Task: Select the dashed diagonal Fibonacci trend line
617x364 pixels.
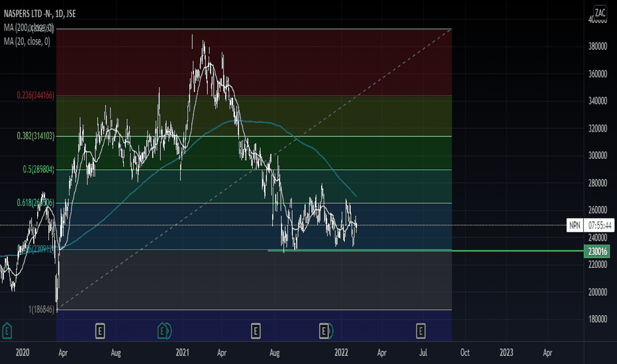Action: tap(255, 168)
